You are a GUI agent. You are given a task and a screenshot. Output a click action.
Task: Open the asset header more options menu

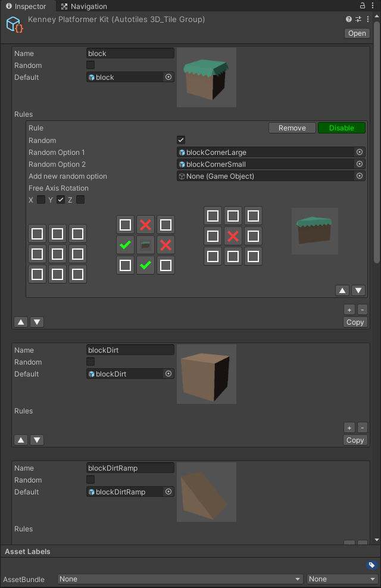point(368,19)
